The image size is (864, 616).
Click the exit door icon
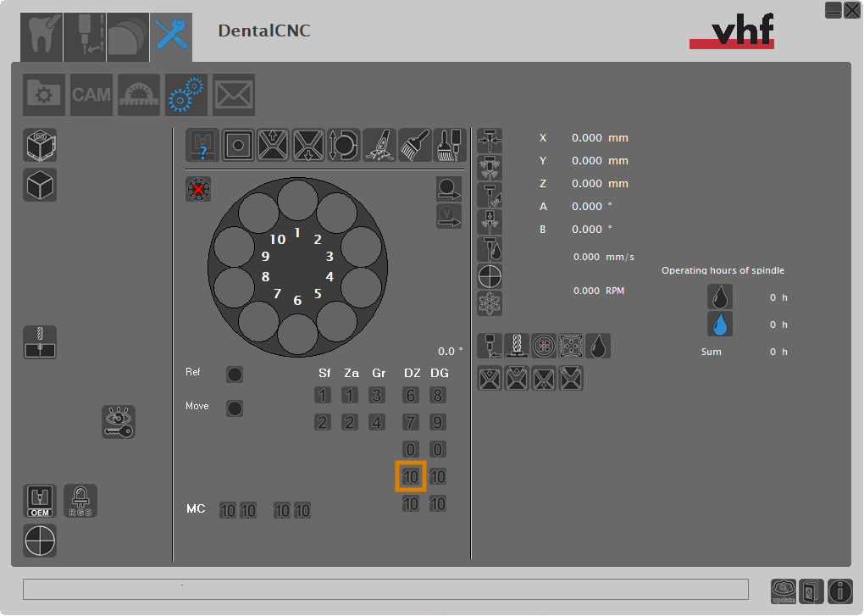811,591
